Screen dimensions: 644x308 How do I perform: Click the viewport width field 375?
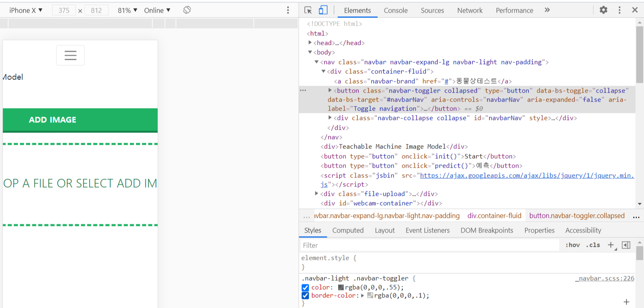pos(64,10)
